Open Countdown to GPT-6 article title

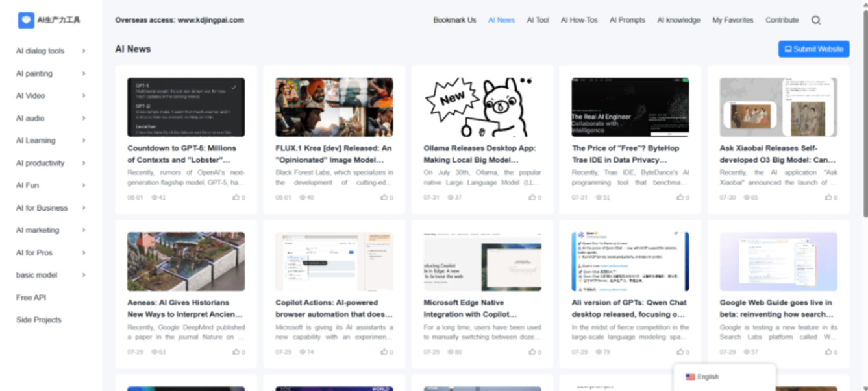click(x=182, y=154)
